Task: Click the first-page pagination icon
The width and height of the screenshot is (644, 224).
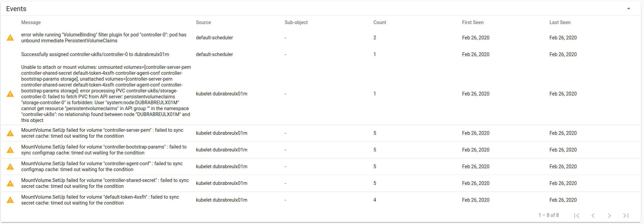Action: (x=577, y=215)
